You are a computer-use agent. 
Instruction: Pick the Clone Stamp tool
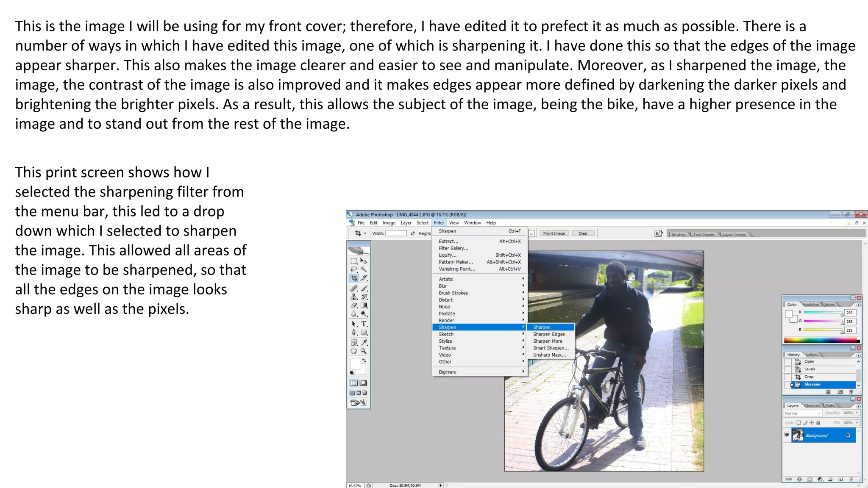pyautogui.click(x=354, y=297)
